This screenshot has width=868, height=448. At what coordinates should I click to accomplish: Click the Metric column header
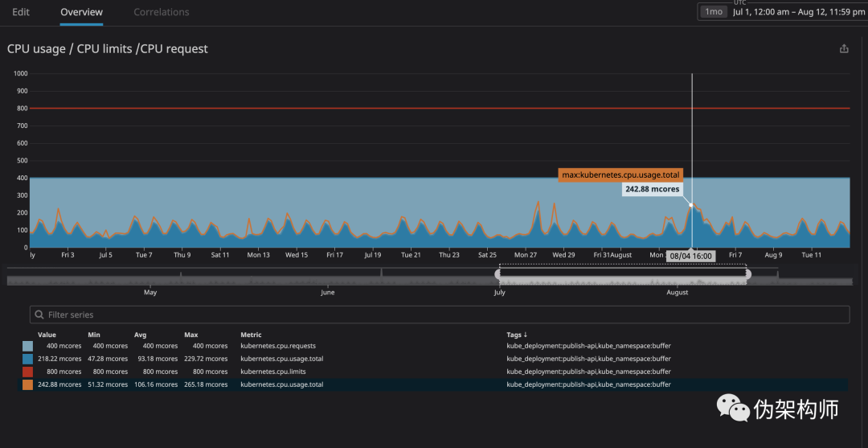tap(251, 335)
